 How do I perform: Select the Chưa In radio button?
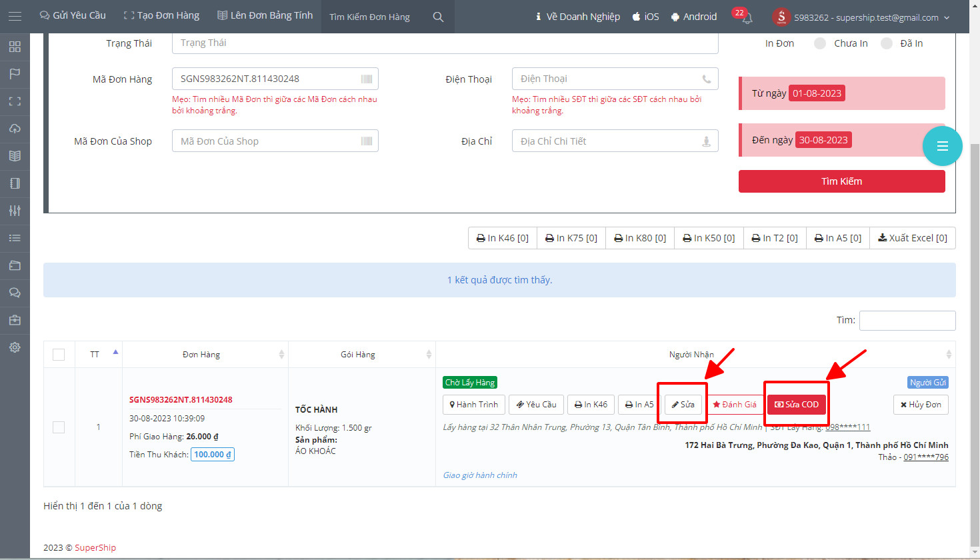[x=820, y=43]
